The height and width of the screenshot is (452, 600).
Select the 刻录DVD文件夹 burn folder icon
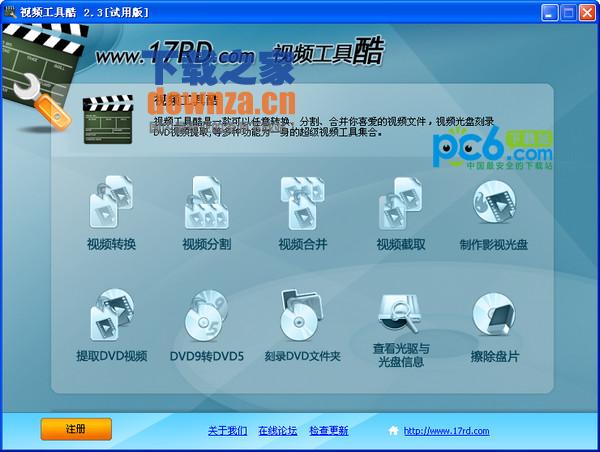(x=302, y=315)
